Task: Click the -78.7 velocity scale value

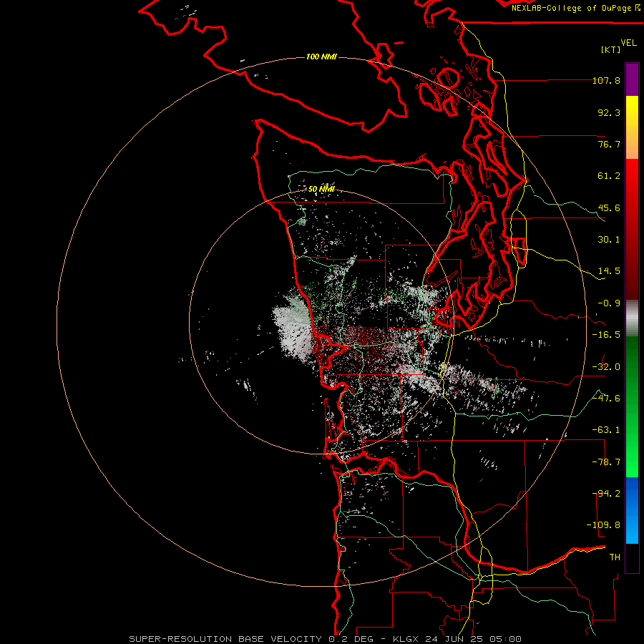Action: [x=606, y=462]
